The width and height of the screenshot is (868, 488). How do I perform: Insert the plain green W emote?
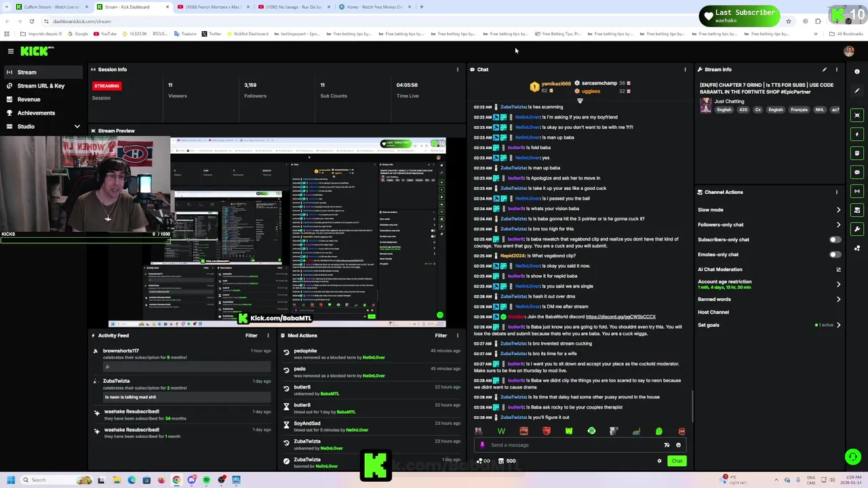pyautogui.click(x=501, y=431)
